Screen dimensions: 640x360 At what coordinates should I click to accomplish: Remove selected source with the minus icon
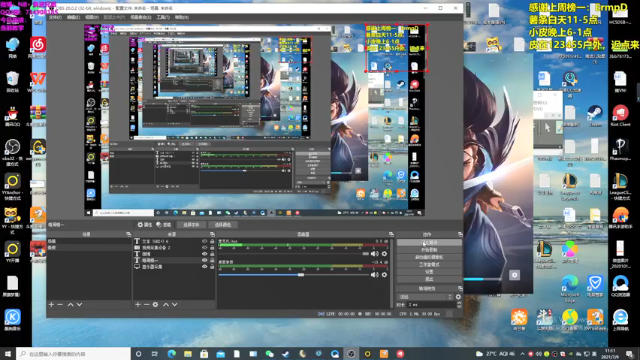146,304
